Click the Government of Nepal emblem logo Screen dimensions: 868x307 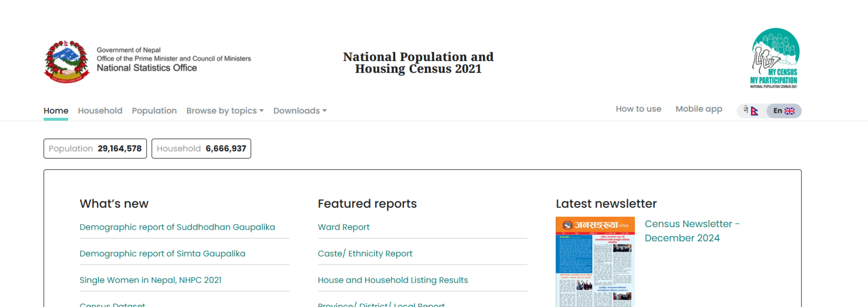[66, 61]
